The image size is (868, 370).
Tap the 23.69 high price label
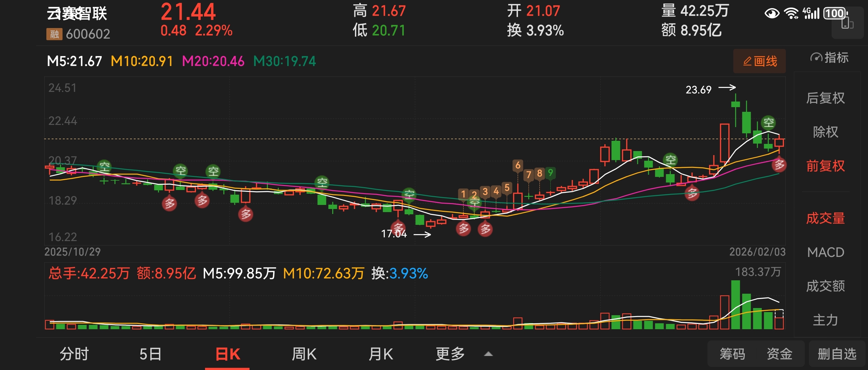click(698, 90)
